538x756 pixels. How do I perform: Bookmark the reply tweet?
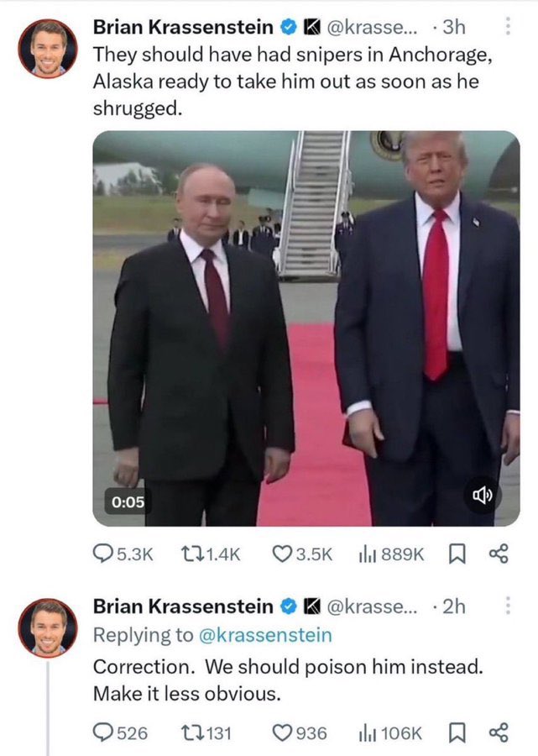pyautogui.click(x=457, y=732)
